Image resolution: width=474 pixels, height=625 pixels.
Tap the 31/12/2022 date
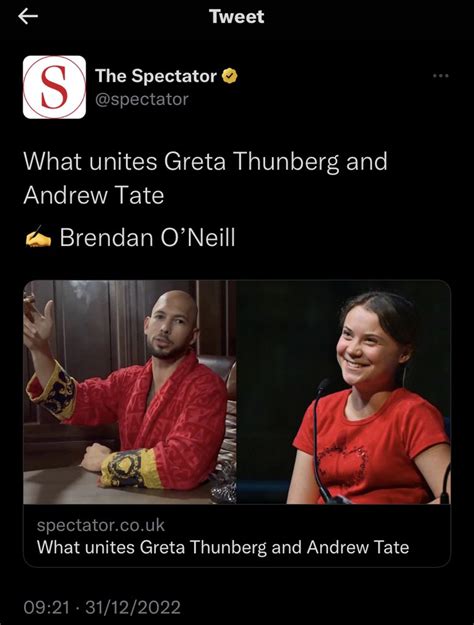tap(133, 607)
